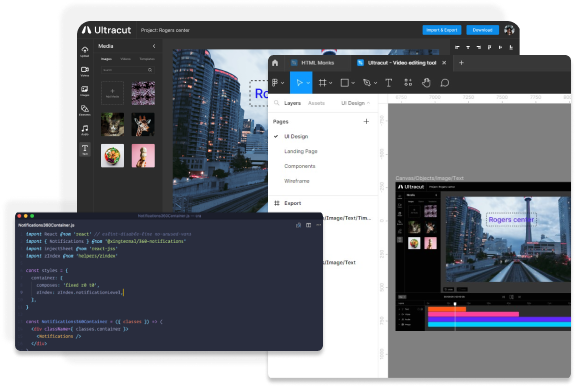
Task: Open the Images section in Ultracut sidebar
Action: (x=85, y=91)
